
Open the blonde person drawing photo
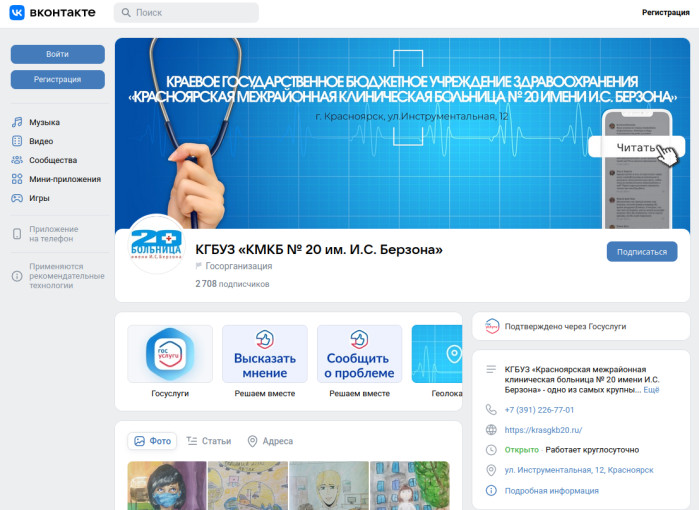click(x=329, y=485)
